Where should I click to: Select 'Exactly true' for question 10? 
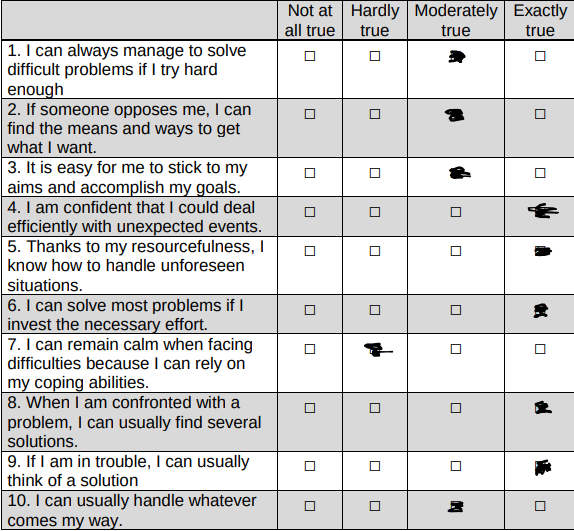(540, 506)
